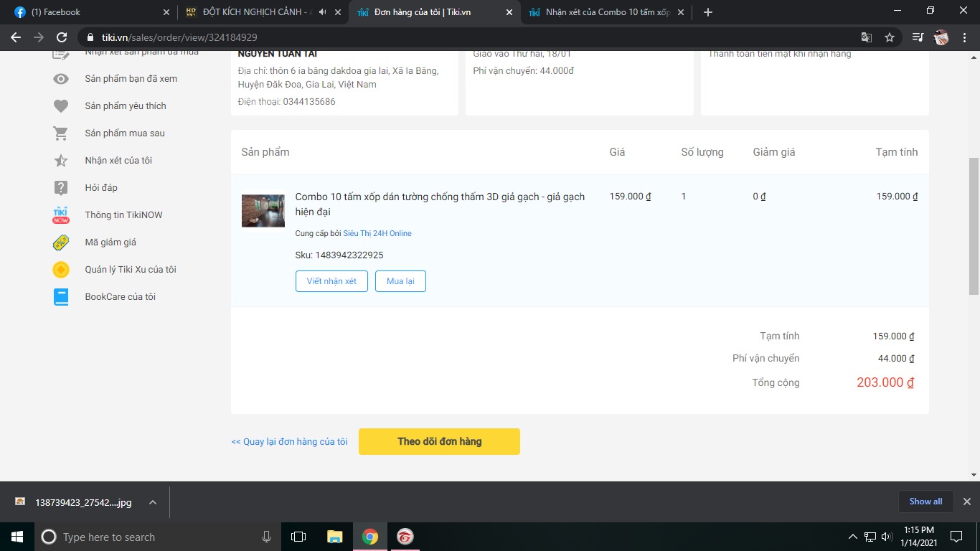Open the Siêu Thị 24H Online seller link
Screen dimensions: 980x551
point(377,233)
